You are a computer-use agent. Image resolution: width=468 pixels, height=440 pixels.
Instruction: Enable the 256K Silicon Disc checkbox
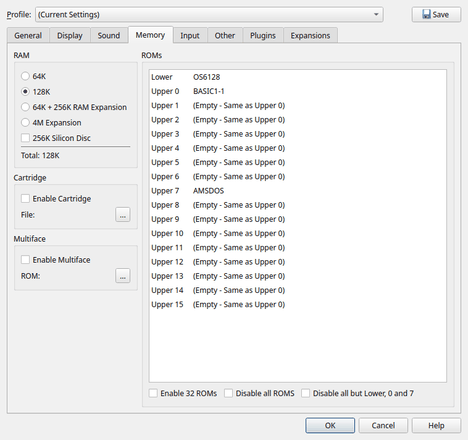56,138
